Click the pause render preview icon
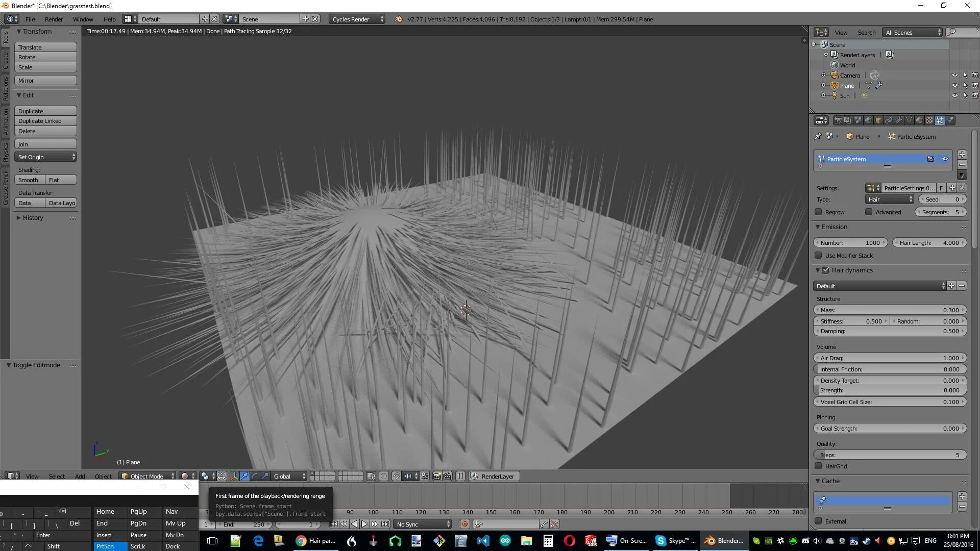Screen dimensions: 980x551 pyautogui.click(x=460, y=476)
